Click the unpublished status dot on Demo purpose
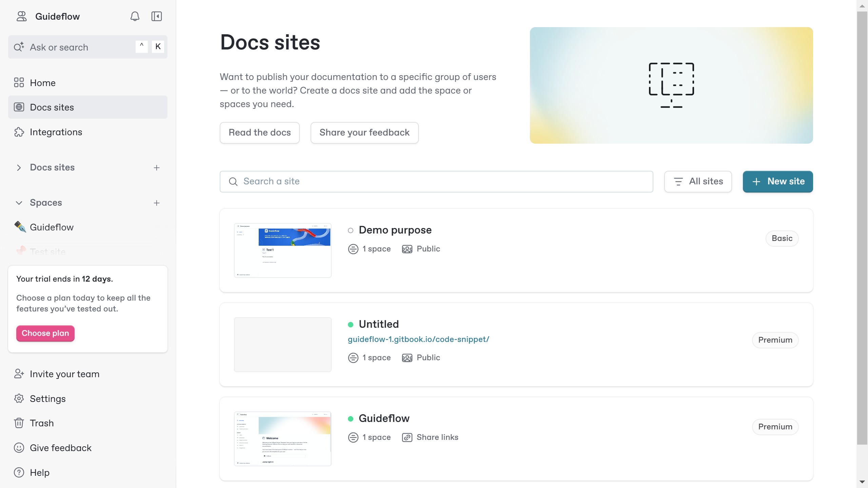The width and height of the screenshot is (868, 488). point(351,230)
